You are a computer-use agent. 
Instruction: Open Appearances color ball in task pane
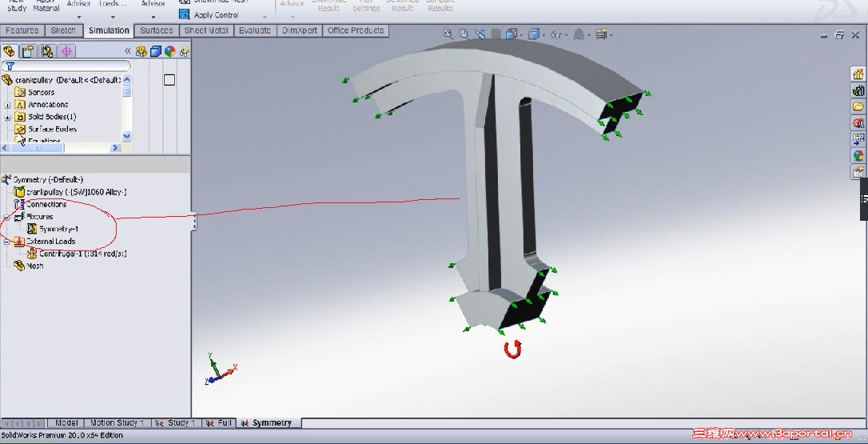click(x=858, y=156)
